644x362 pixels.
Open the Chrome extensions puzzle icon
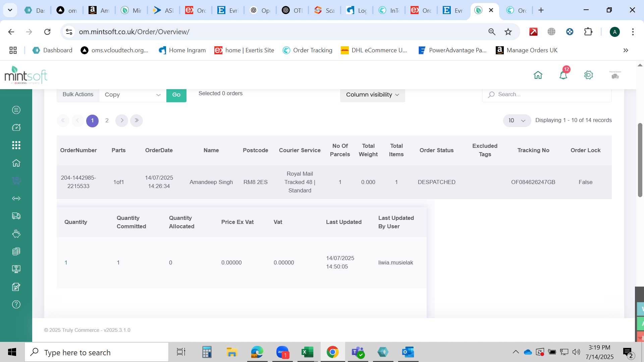pyautogui.click(x=588, y=32)
